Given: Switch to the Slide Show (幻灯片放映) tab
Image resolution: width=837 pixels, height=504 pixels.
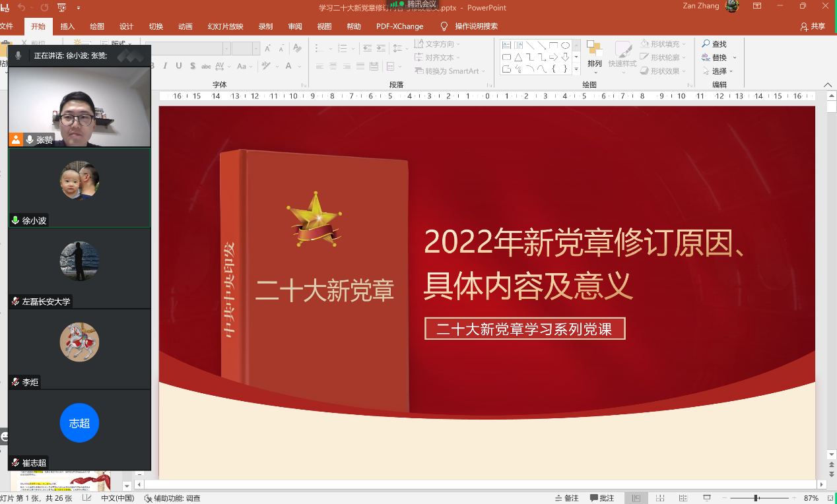Looking at the screenshot, I should [225, 26].
